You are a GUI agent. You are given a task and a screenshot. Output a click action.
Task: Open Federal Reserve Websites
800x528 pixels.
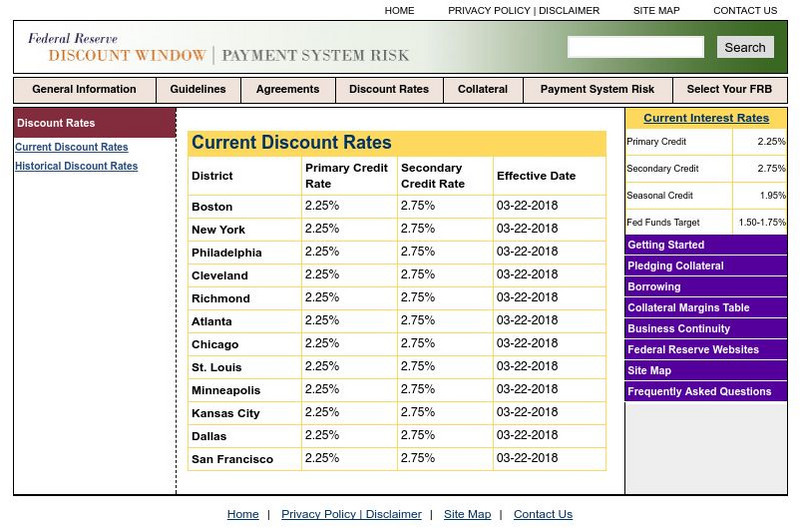pos(706,349)
